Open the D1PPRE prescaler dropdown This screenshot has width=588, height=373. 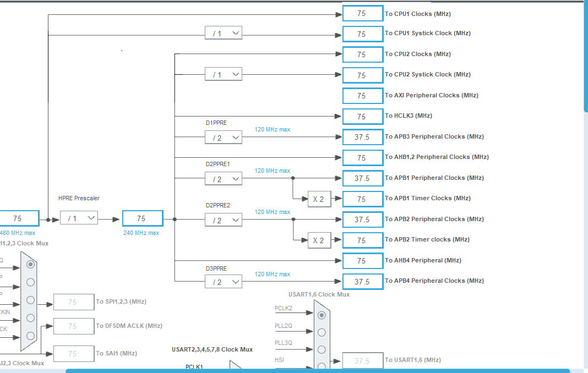[224, 137]
